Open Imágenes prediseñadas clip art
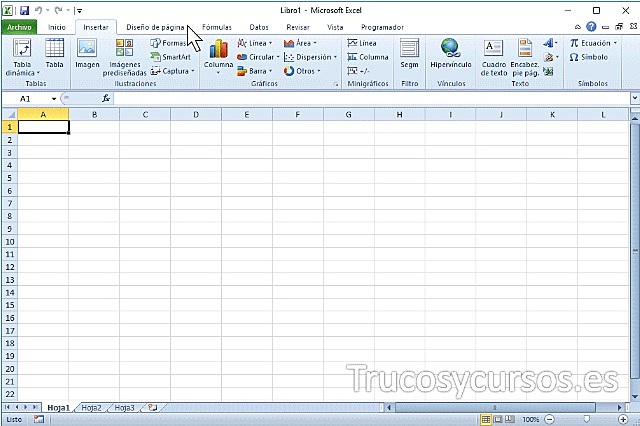Viewport: 640px width, 426px height. (x=124, y=57)
